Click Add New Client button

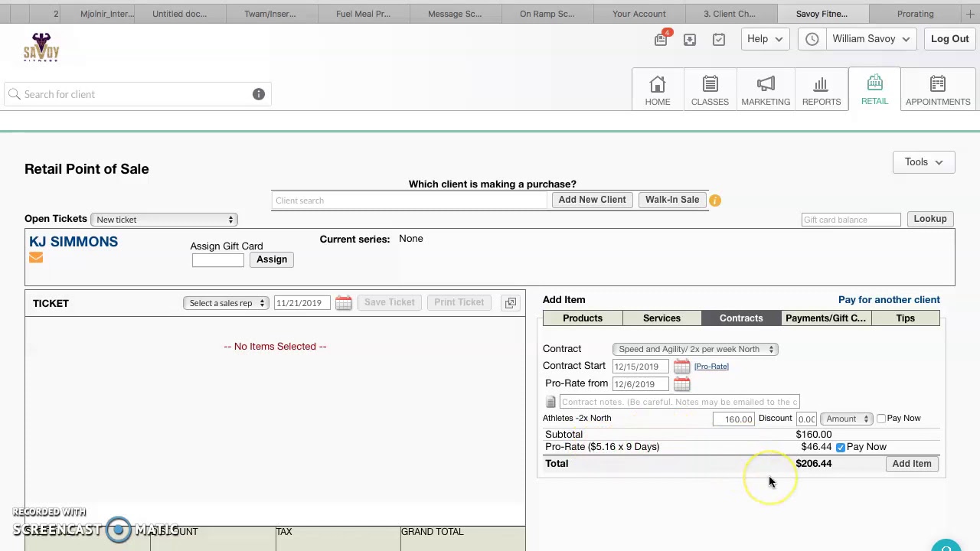coord(592,200)
